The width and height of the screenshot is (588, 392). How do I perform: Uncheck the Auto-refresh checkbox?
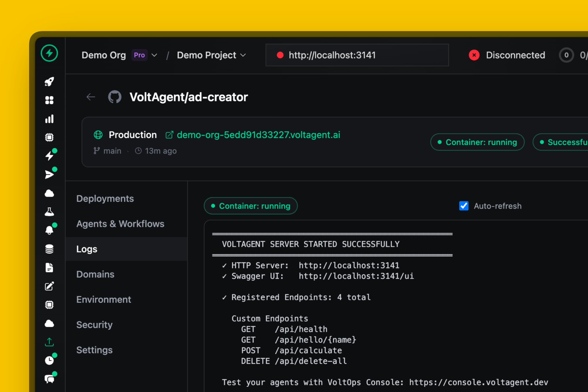tap(464, 206)
